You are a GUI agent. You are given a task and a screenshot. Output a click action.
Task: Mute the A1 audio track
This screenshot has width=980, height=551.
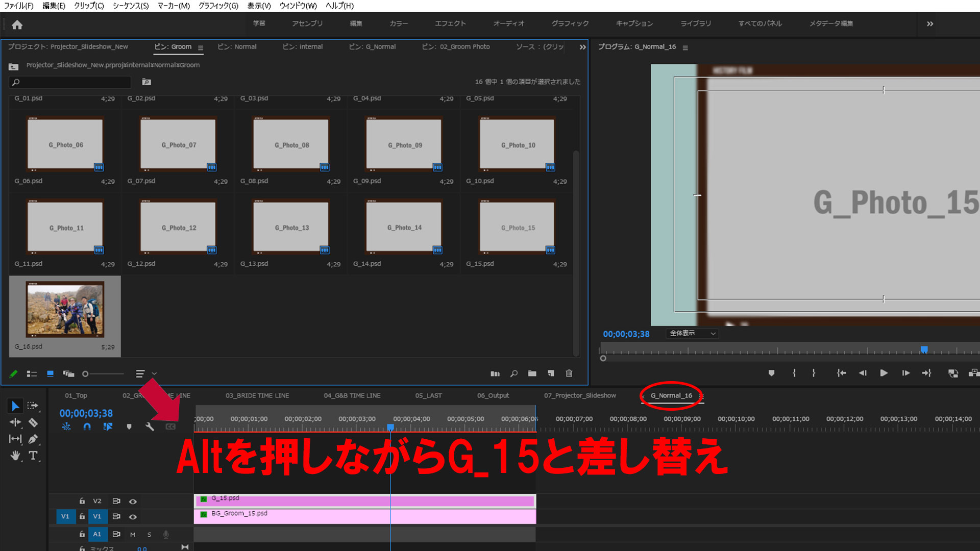133,535
